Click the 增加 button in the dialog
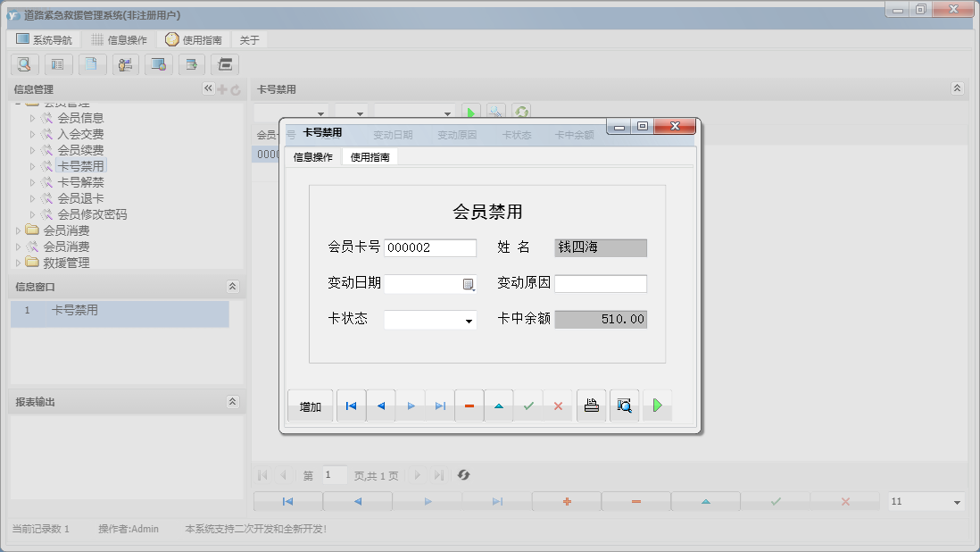980x552 pixels. 310,405
